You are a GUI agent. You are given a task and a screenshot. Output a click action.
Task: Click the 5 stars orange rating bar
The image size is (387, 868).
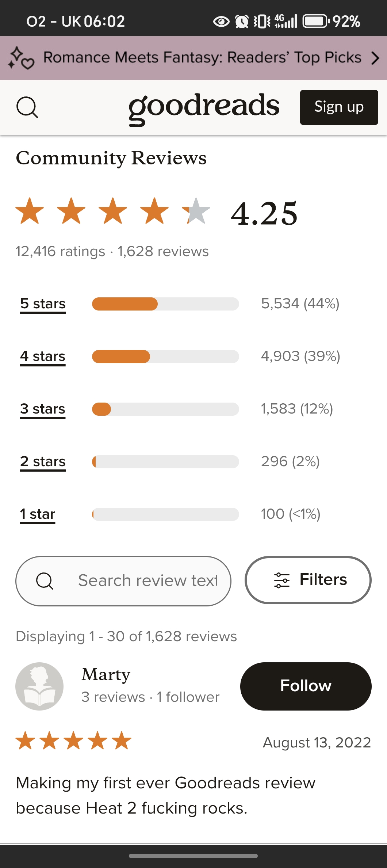[125, 304]
